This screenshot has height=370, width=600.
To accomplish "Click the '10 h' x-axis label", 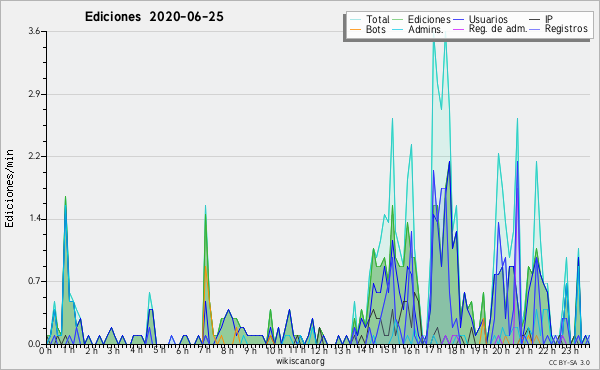I will (x=274, y=350).
